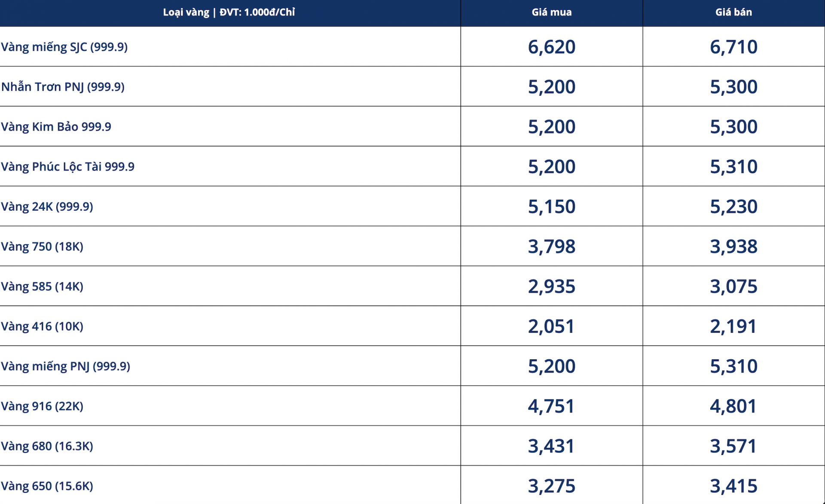The height and width of the screenshot is (504, 825).
Task: Select the "Vàng 416 (10K)" row label
Action: (x=42, y=326)
